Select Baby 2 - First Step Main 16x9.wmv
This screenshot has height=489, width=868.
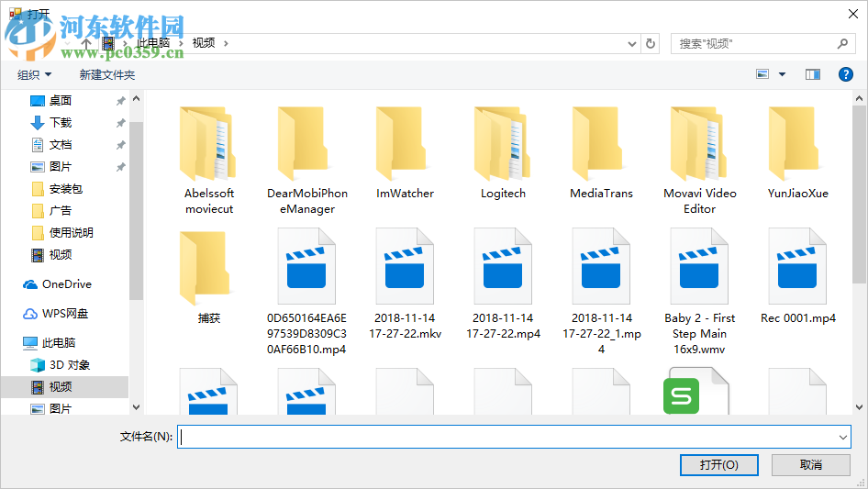click(700, 292)
